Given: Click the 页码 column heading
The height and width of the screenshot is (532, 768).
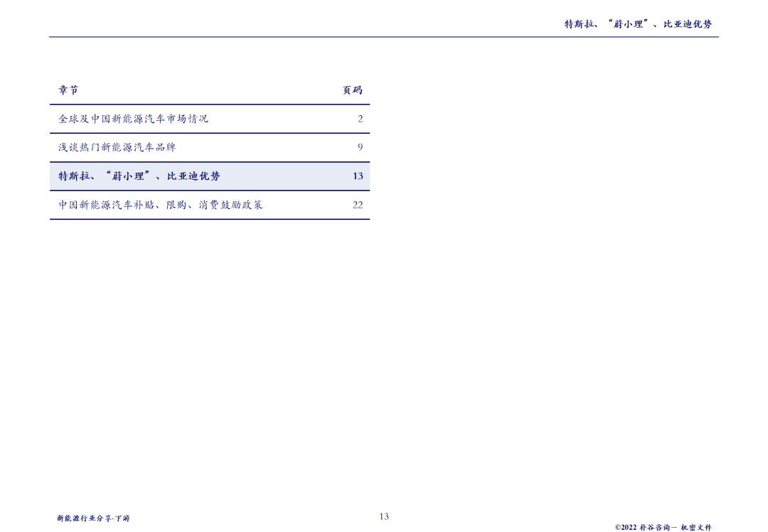Looking at the screenshot, I should point(353,90).
